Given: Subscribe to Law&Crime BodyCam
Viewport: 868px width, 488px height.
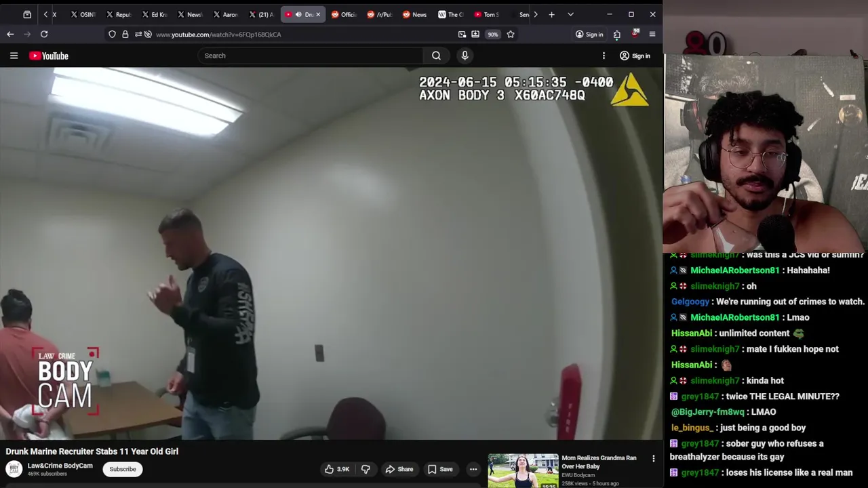Looking at the screenshot, I should [123, 469].
